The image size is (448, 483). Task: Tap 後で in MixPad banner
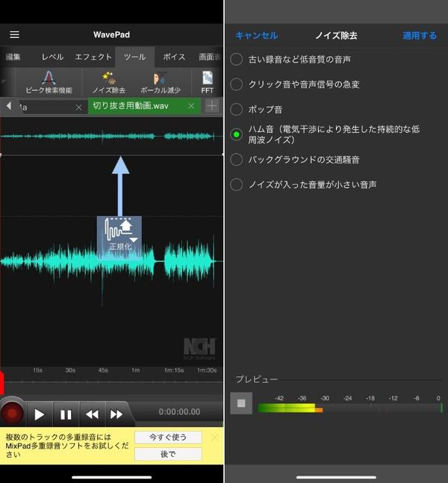(168, 454)
